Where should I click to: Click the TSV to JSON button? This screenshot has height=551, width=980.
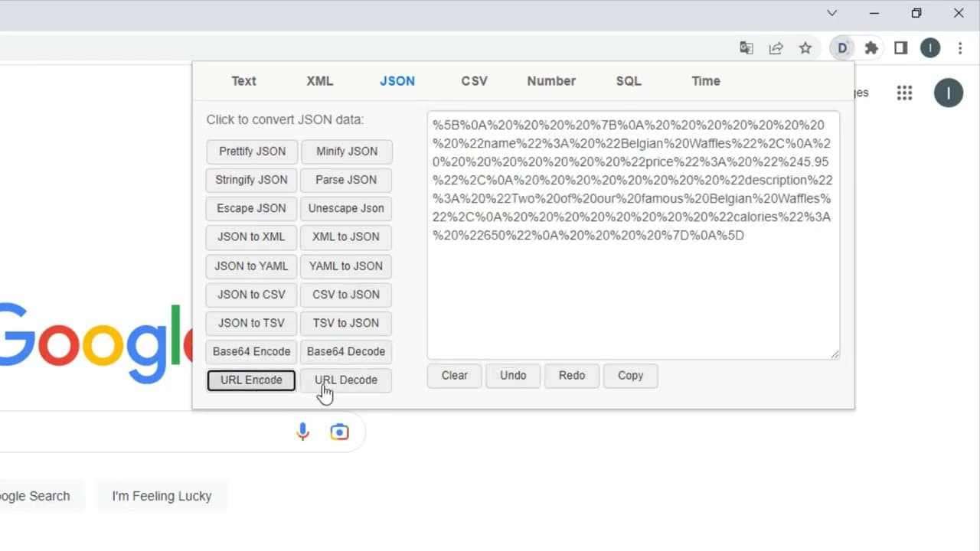coord(346,323)
